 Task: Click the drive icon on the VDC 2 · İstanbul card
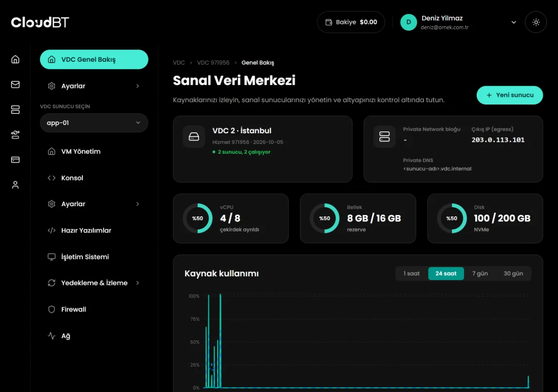194,137
